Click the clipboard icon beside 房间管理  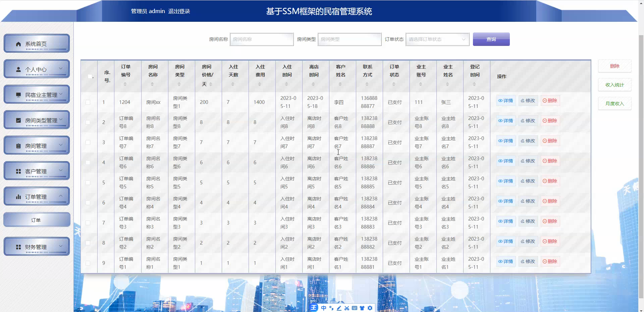[18, 146]
